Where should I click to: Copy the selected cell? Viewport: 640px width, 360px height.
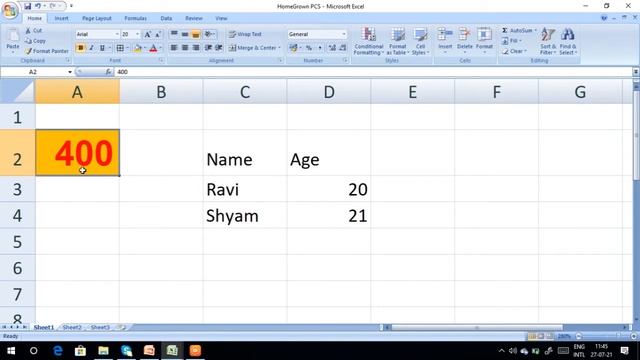(x=35, y=41)
